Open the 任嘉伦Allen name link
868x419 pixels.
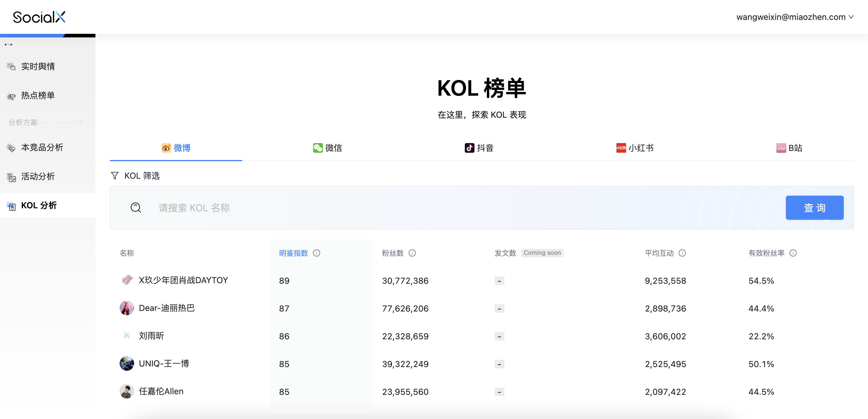click(x=161, y=392)
